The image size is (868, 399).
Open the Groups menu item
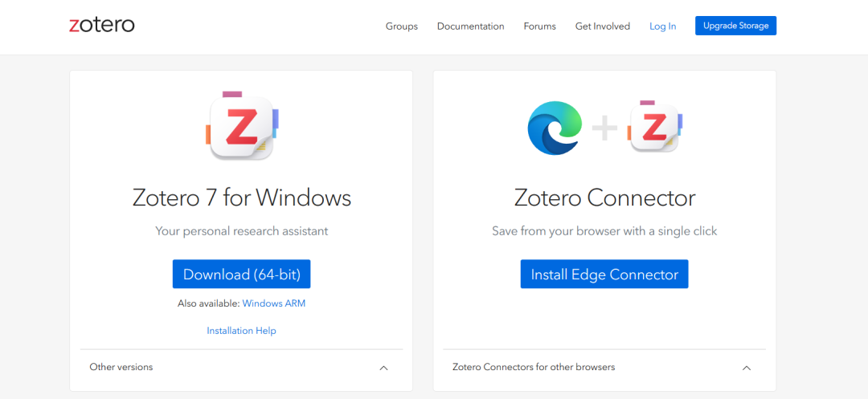tap(402, 26)
